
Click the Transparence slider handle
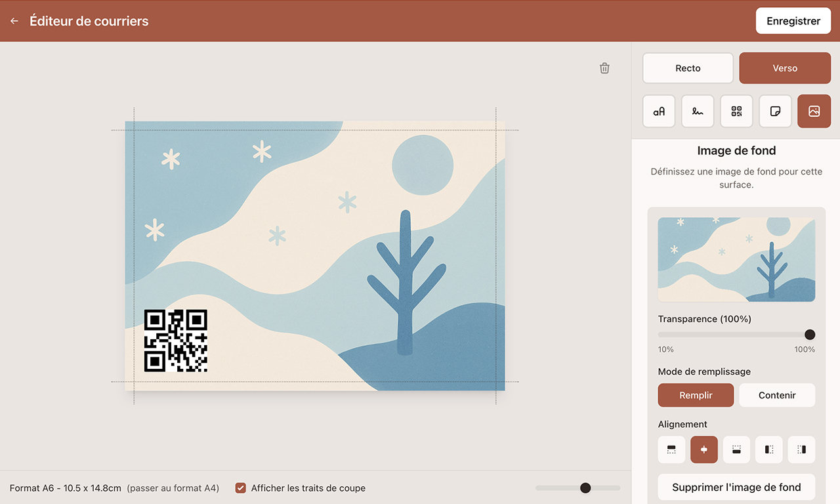810,335
